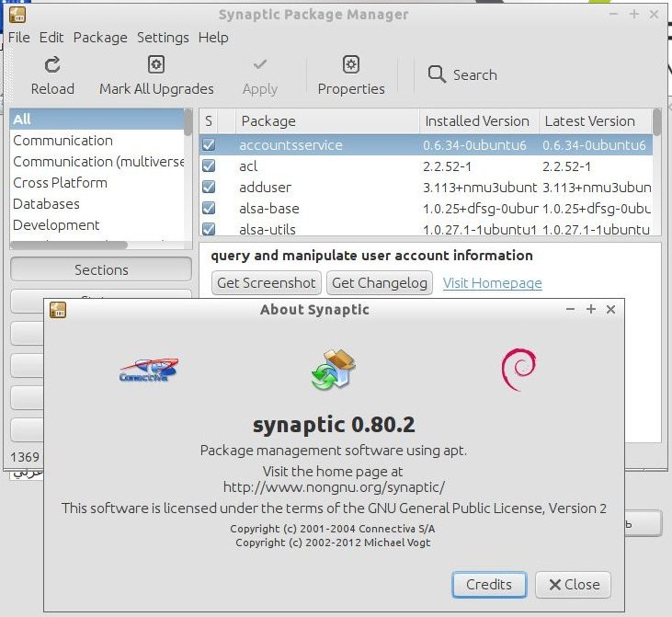
Task: Click the synaptic 0.80.2 version heading
Action: point(334,425)
